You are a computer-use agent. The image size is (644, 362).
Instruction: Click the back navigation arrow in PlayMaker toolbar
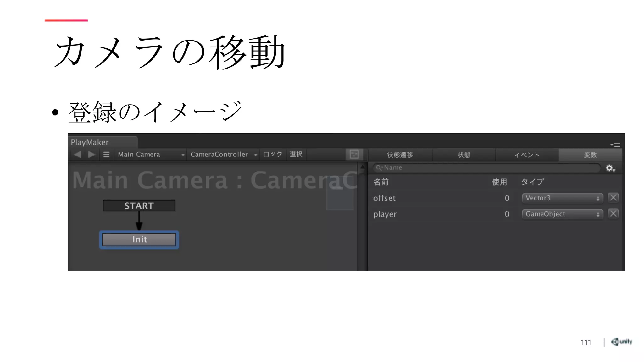(77, 154)
